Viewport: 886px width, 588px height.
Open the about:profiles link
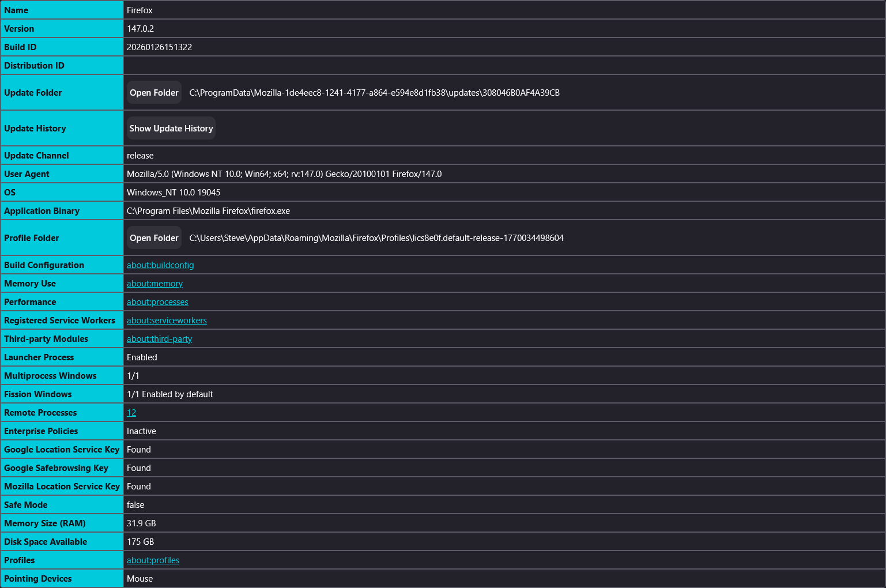pyautogui.click(x=153, y=560)
